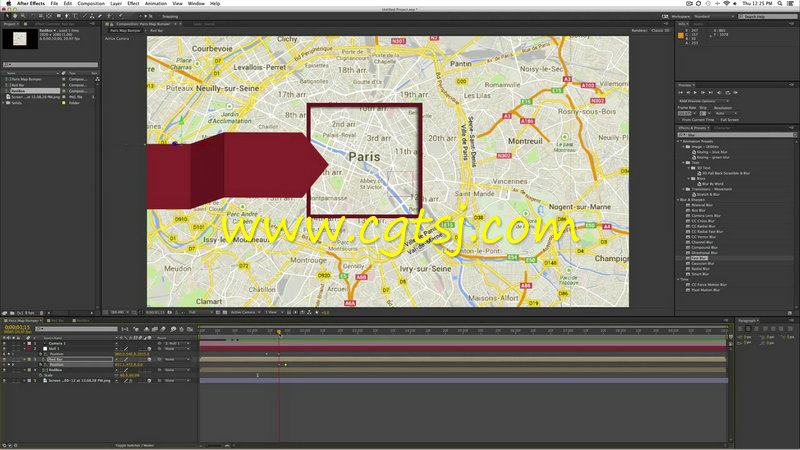Collapse the Animation Presets group
The width and height of the screenshot is (800, 450).
pos(679,141)
